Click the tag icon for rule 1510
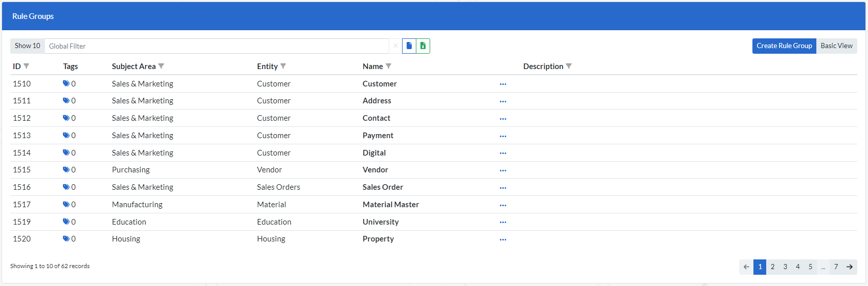The width and height of the screenshot is (868, 286). pos(66,84)
